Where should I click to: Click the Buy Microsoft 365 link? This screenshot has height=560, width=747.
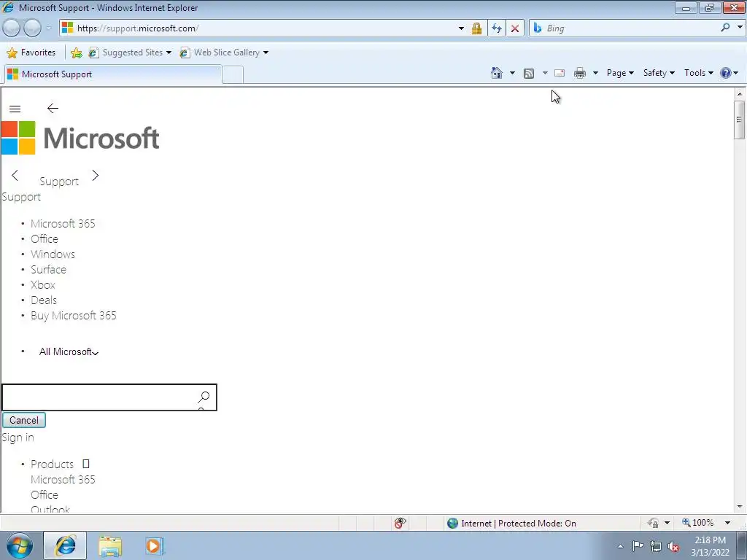point(74,316)
